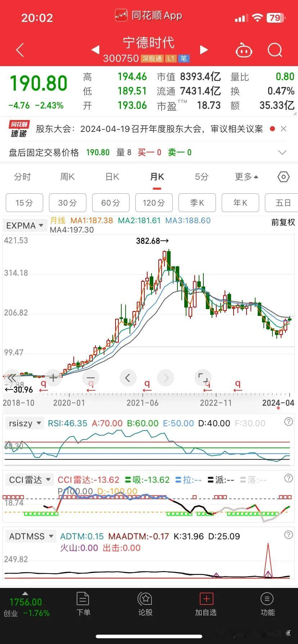Tap the 宁德时代 stock title
298x644 pixels.
[x=149, y=42]
